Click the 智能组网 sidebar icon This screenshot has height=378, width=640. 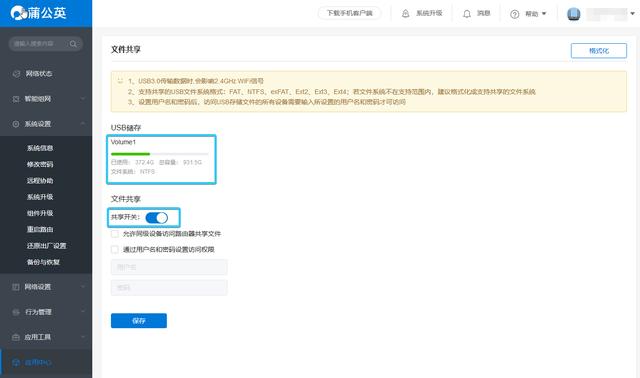tap(16, 99)
